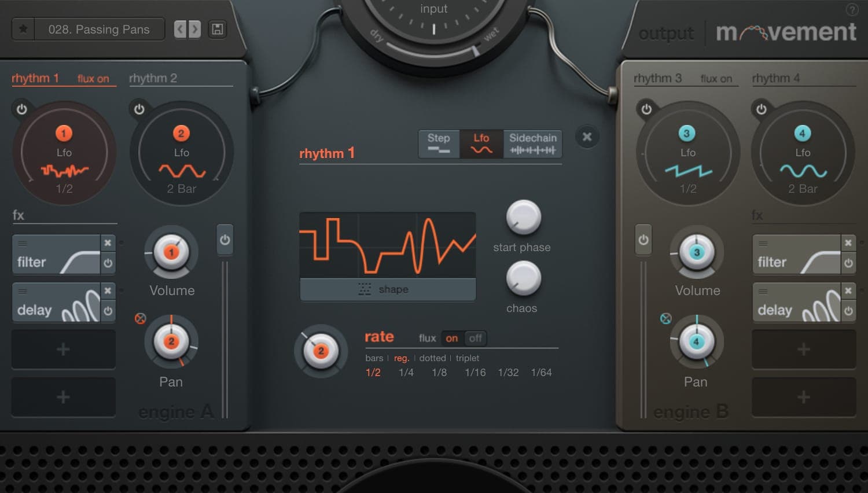Switch rhythm mode to Step
This screenshot has height=493, width=868.
(x=439, y=144)
